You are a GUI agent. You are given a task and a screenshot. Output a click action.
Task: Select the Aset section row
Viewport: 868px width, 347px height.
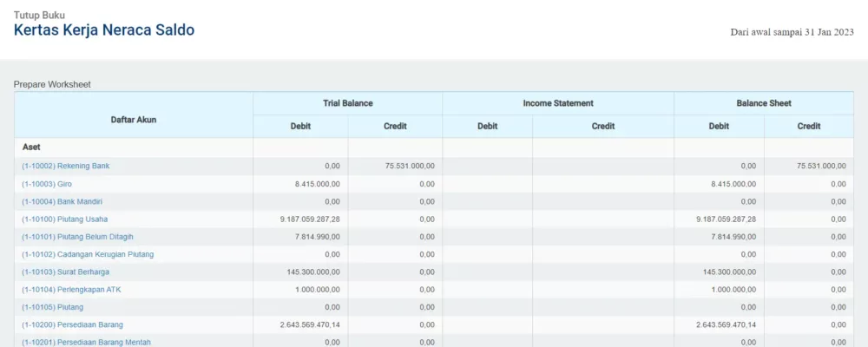pyautogui.click(x=434, y=147)
